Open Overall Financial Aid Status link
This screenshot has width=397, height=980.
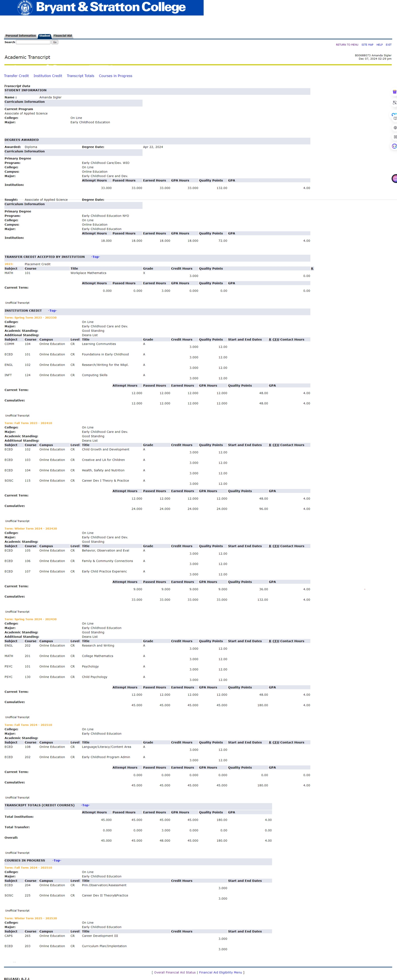[x=175, y=972]
